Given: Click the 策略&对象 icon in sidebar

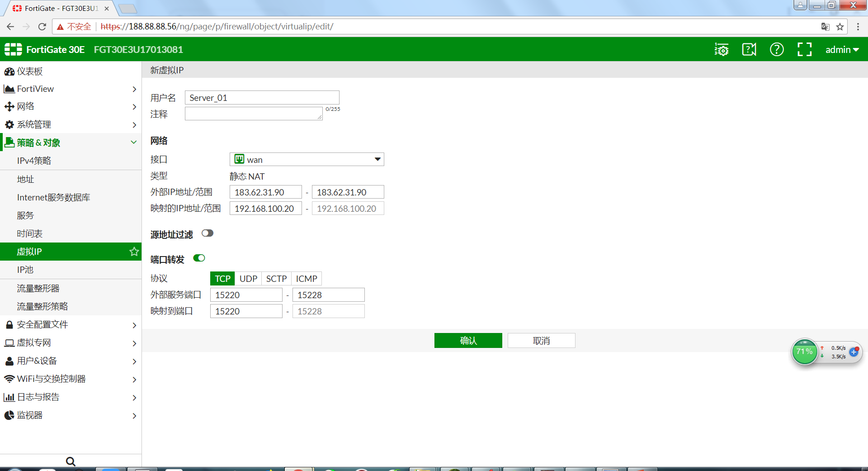Looking at the screenshot, I should [9, 143].
